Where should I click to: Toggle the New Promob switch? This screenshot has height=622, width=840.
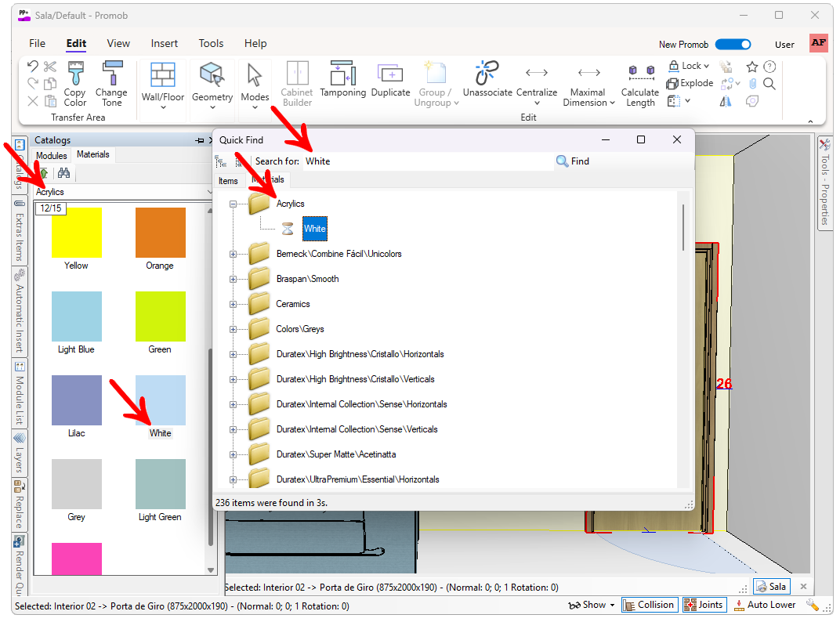click(x=733, y=45)
